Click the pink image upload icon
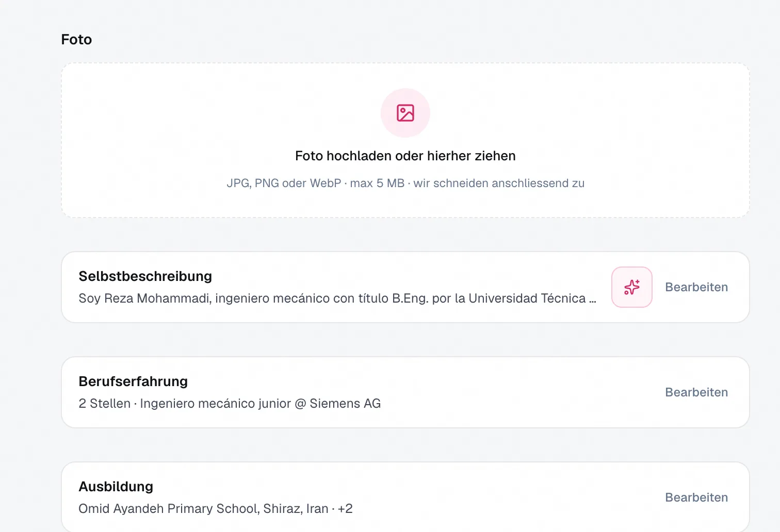Screen dimensions: 780x532 coord(405,113)
